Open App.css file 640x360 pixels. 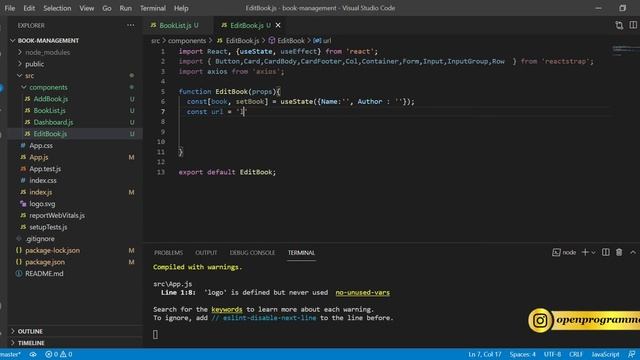click(x=41, y=145)
